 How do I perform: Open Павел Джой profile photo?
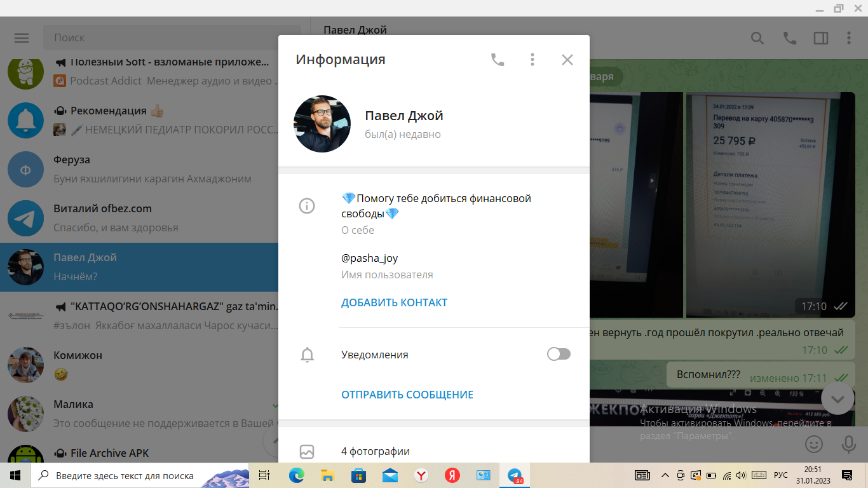pos(322,124)
